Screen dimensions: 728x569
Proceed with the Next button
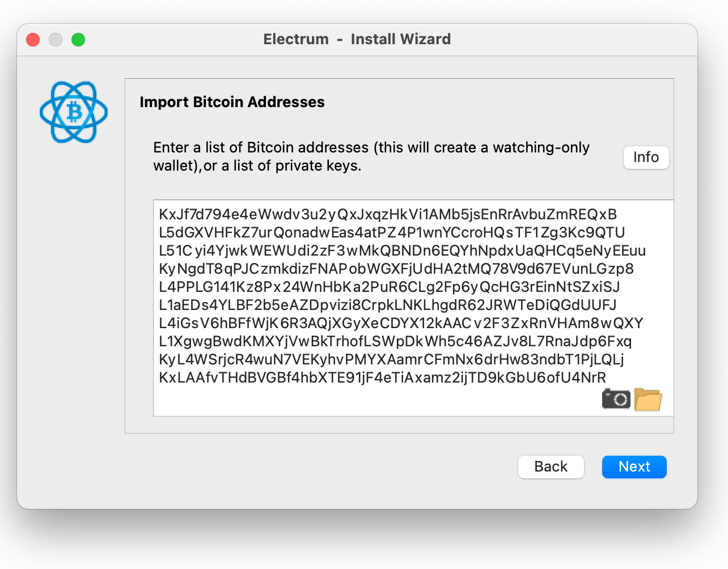pos(634,466)
